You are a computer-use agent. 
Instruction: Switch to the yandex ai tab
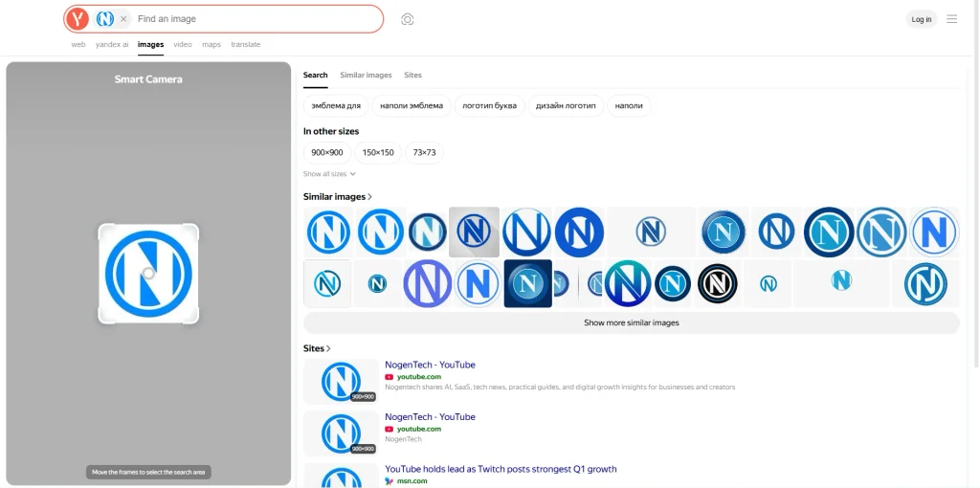[112, 44]
